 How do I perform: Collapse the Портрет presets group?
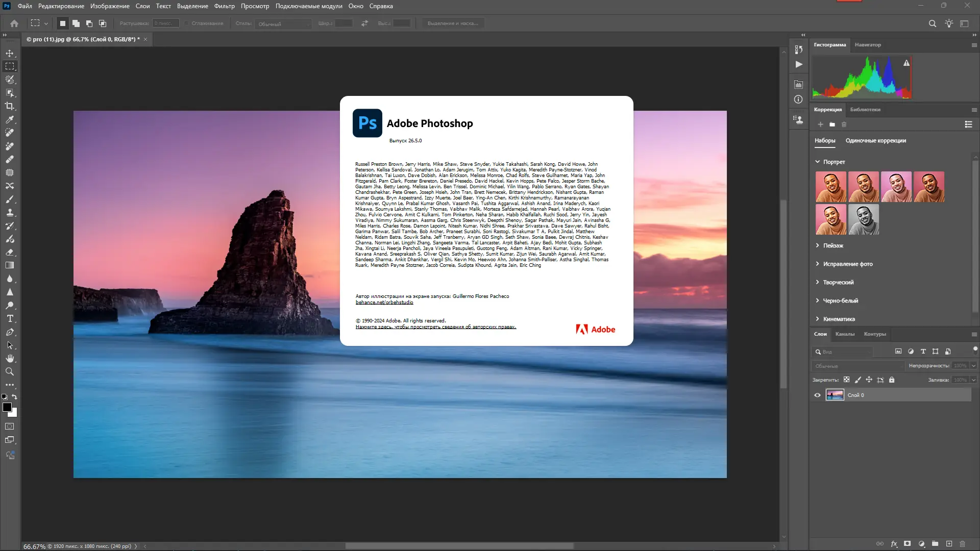coord(817,162)
